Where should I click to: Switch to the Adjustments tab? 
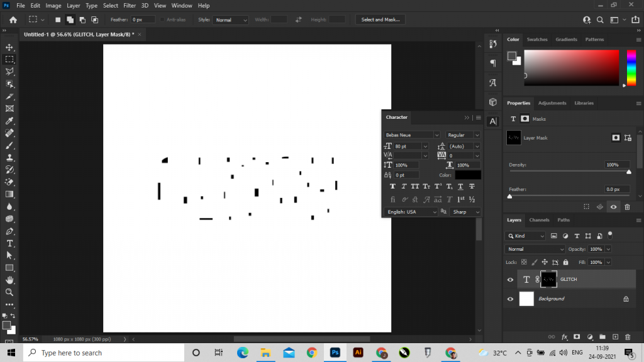552,103
